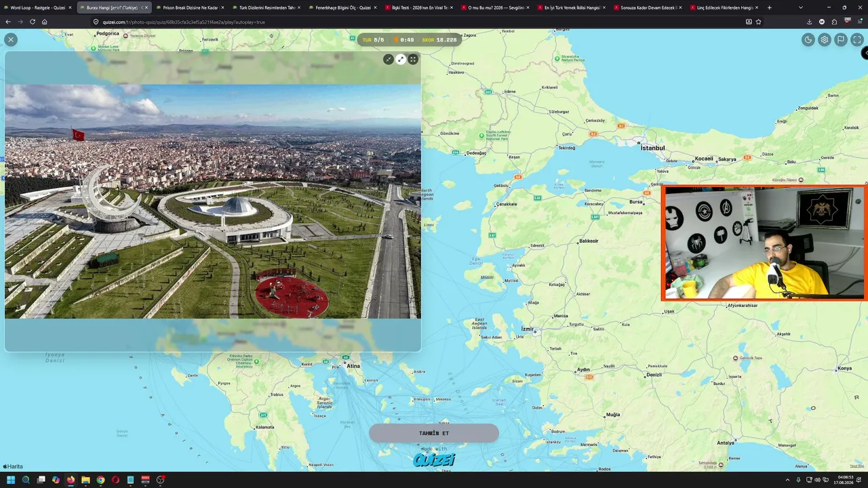Click Tekirdağ on the map

566,148
